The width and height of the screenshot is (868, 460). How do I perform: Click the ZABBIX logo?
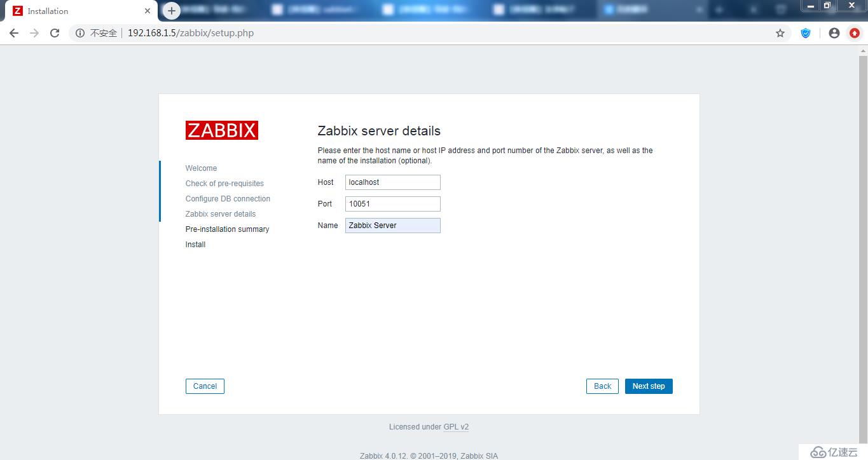(222, 130)
